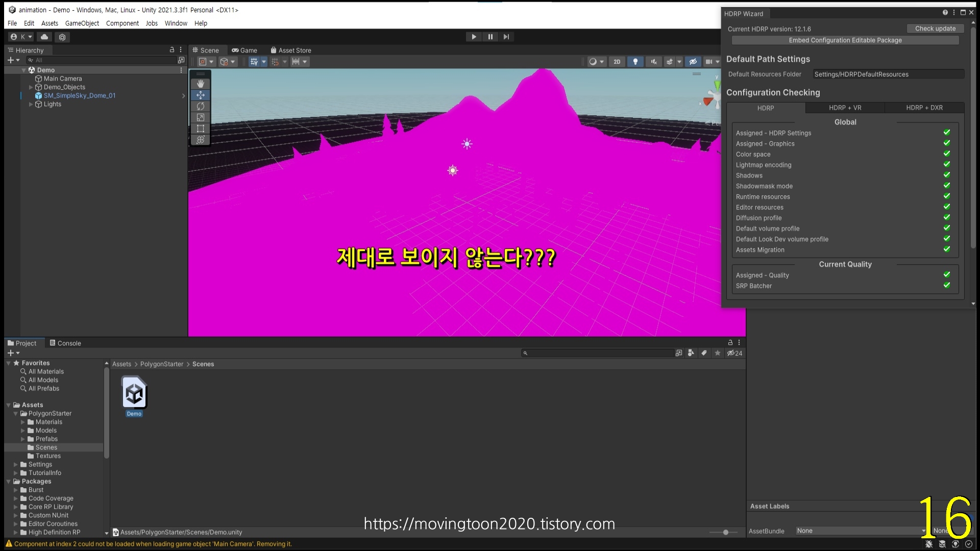
Task: Open Scene draw mode shading sphere
Action: pos(596,62)
